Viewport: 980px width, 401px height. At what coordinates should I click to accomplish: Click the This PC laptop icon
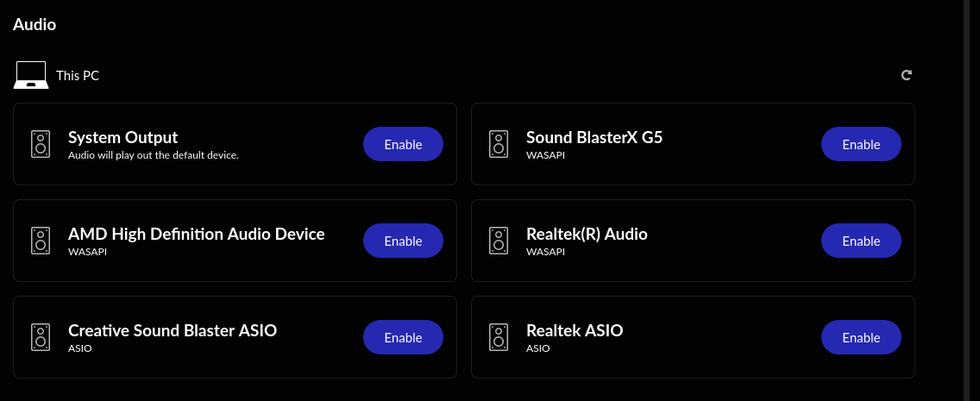pos(31,75)
